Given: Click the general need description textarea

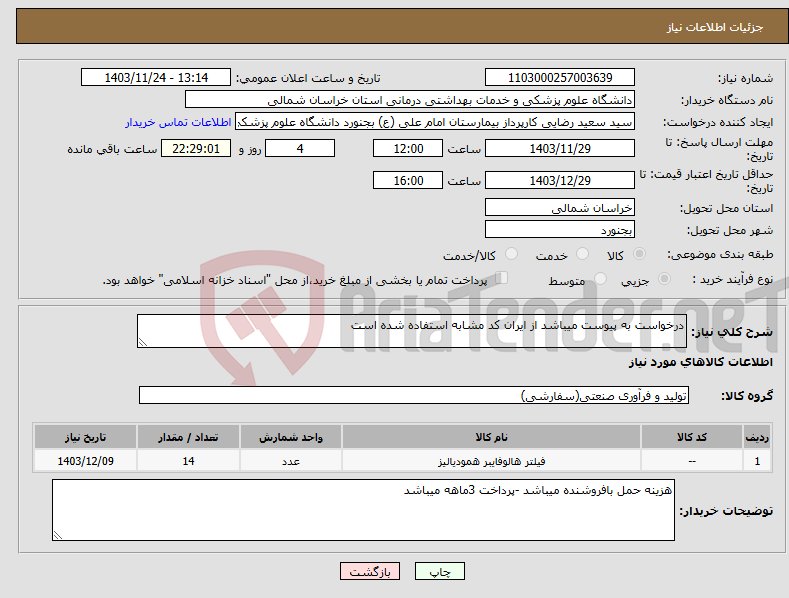Looking at the screenshot, I should (x=412, y=331).
